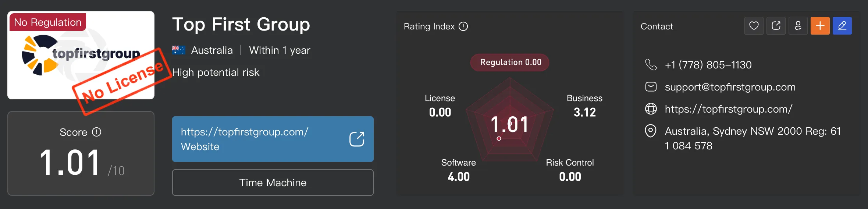Click the Sydney NSW 2000 address text
868x209 pixels.
pos(753,138)
